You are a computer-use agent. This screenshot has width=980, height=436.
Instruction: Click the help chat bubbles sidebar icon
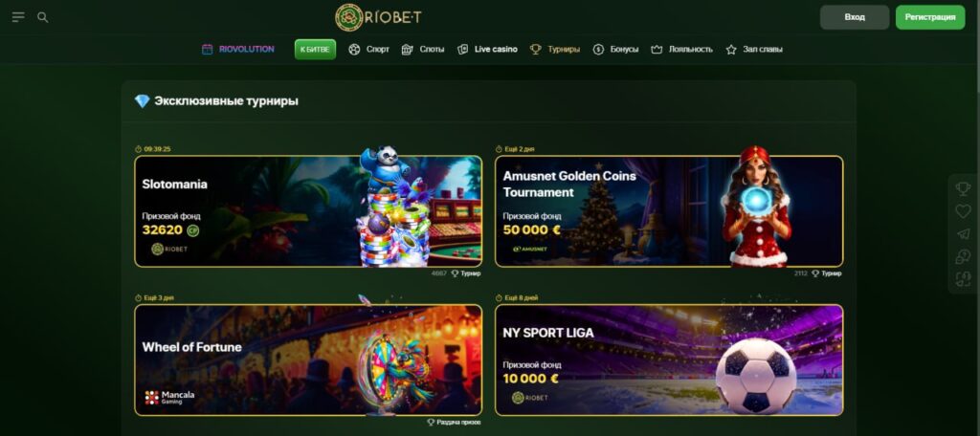[x=963, y=257]
